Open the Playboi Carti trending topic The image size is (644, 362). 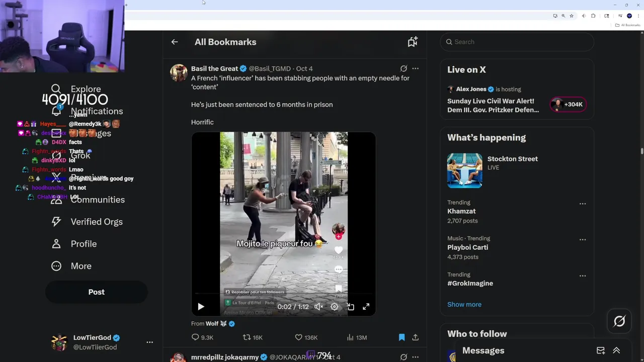click(x=468, y=248)
